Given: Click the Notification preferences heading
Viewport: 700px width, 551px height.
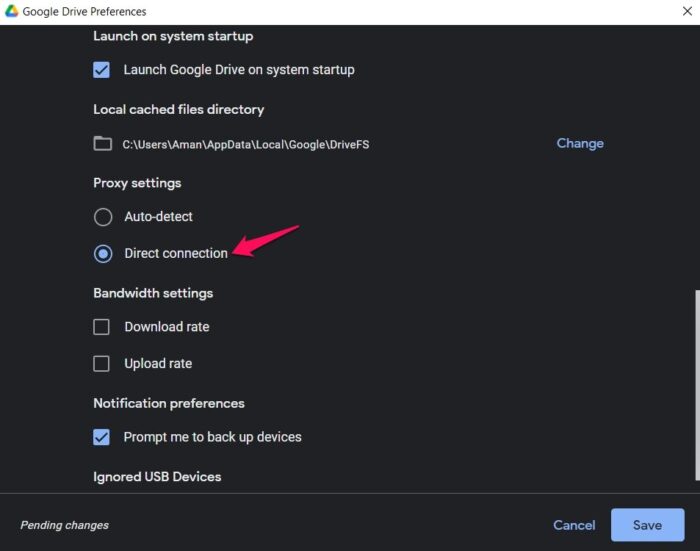Looking at the screenshot, I should [x=169, y=403].
